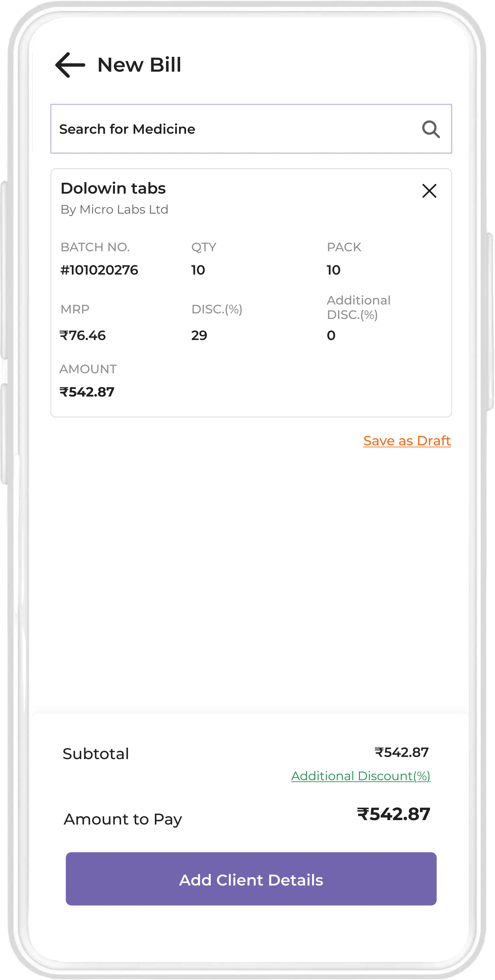Click the search magnifier icon
Screen dimensions: 495x980
coord(431,129)
